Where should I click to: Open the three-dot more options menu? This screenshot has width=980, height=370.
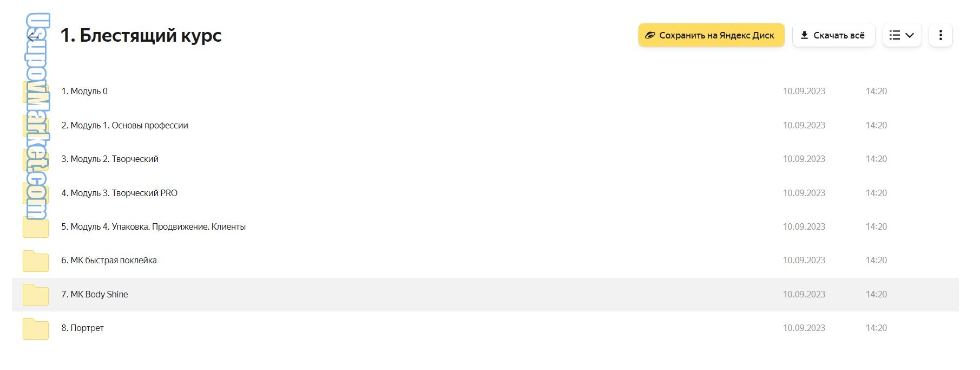coord(940,35)
